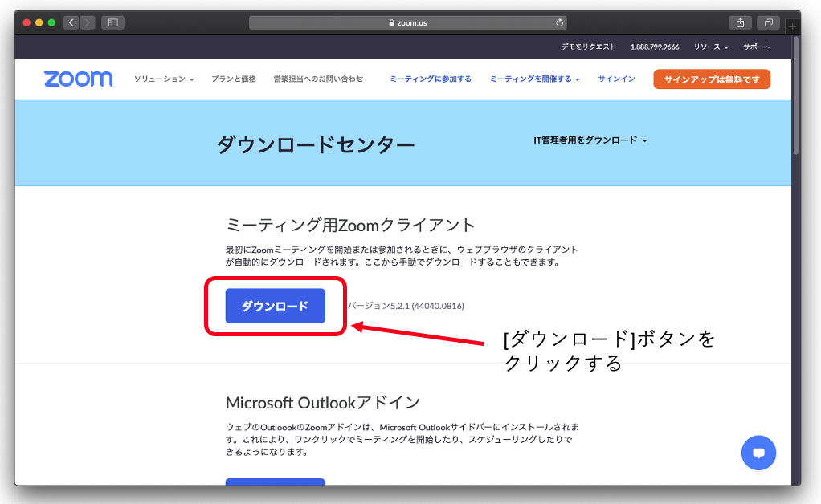
Task: Click the version text バージョン5.2.1
Action: coord(406,306)
